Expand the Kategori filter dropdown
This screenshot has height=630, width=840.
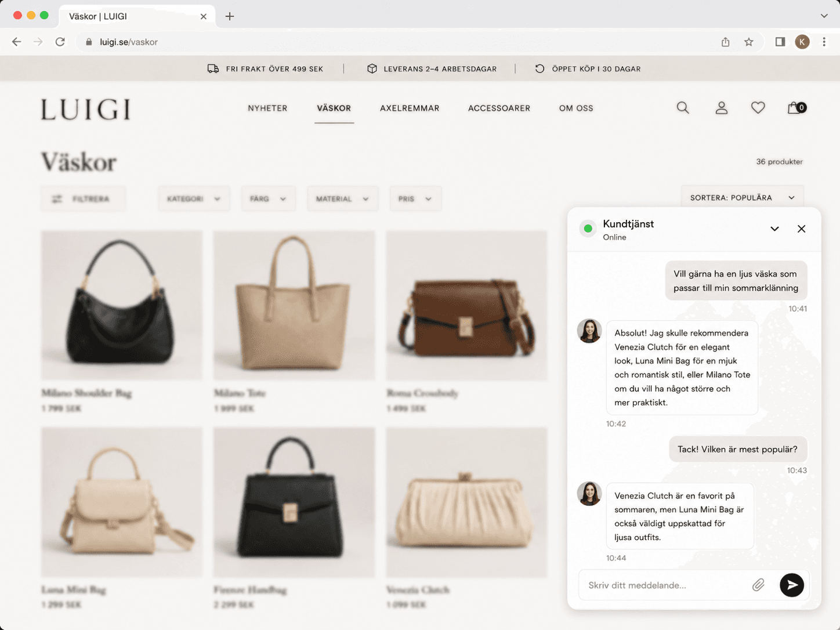tap(194, 199)
